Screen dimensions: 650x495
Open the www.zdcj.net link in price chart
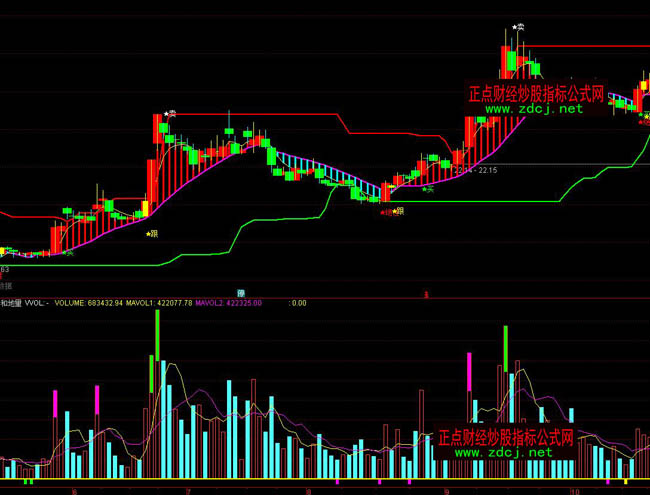534,110
